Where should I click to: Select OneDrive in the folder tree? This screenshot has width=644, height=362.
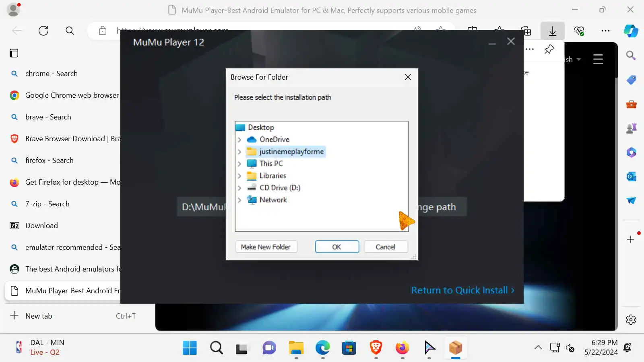click(x=274, y=140)
